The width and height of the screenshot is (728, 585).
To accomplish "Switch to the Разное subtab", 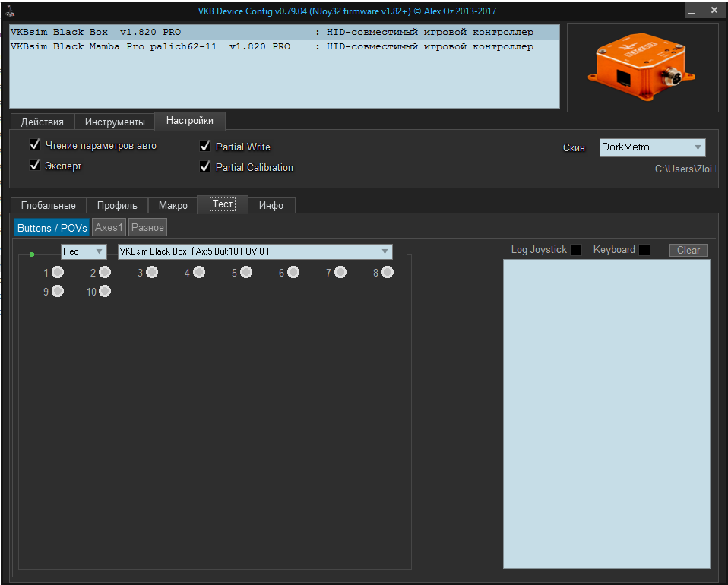I will pos(147,227).
